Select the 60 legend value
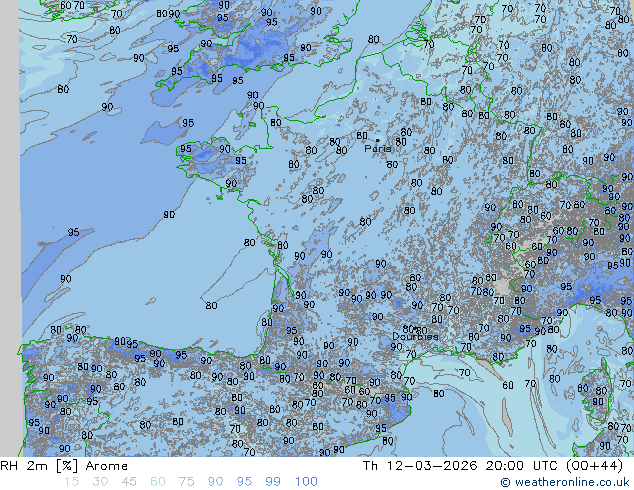 coord(158,482)
